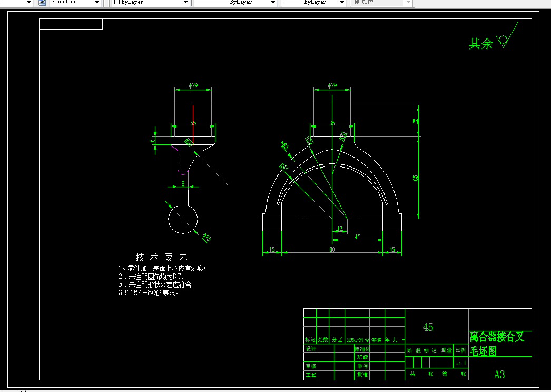551x392 pixels.
Task: Select the 标准化 label in title block
Action: (x=362, y=349)
